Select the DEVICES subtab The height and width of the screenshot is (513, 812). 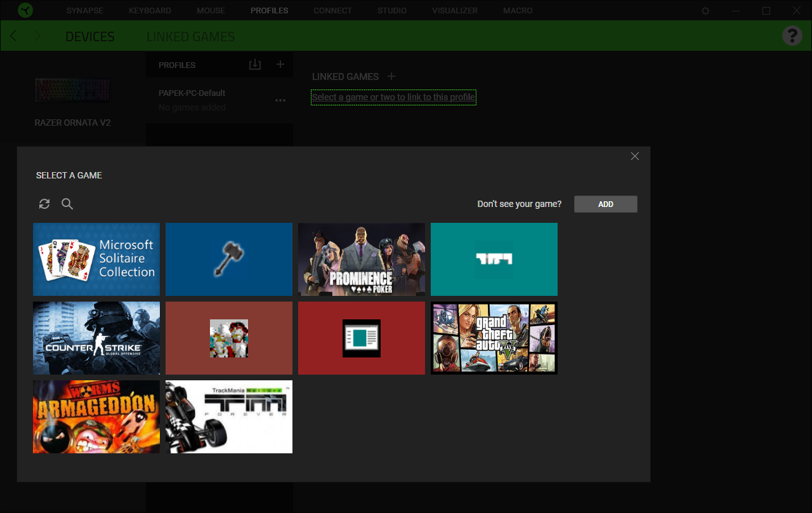[x=90, y=37]
